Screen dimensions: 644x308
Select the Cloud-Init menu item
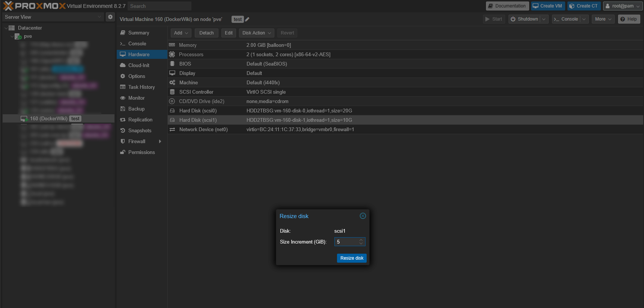[138, 65]
